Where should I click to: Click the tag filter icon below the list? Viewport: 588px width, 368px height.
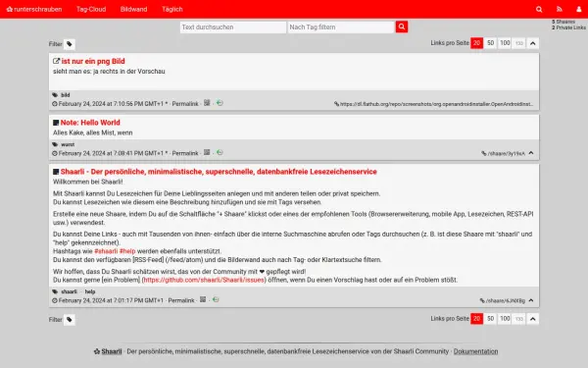(x=70, y=320)
